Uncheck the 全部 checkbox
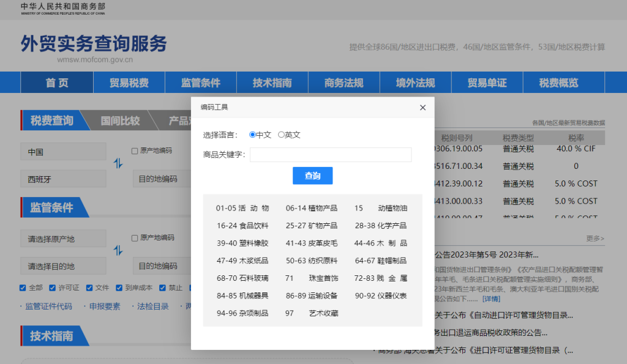The width and height of the screenshot is (627, 364). pos(23,288)
